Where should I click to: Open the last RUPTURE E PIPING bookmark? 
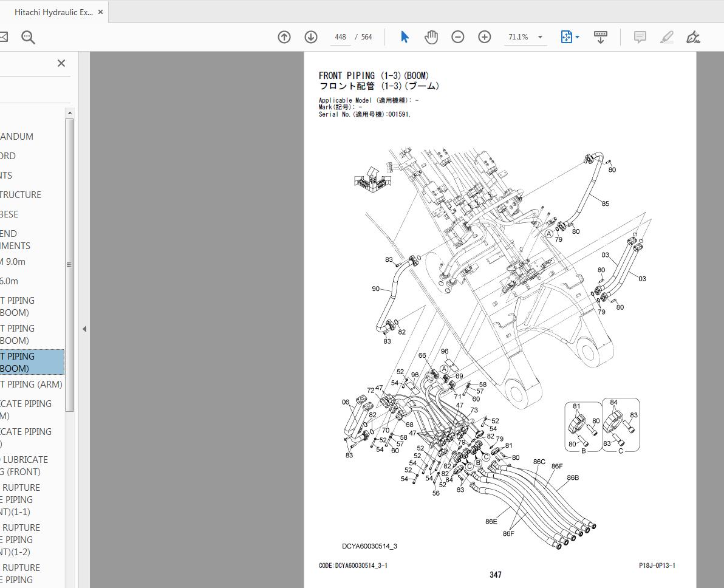(x=20, y=573)
